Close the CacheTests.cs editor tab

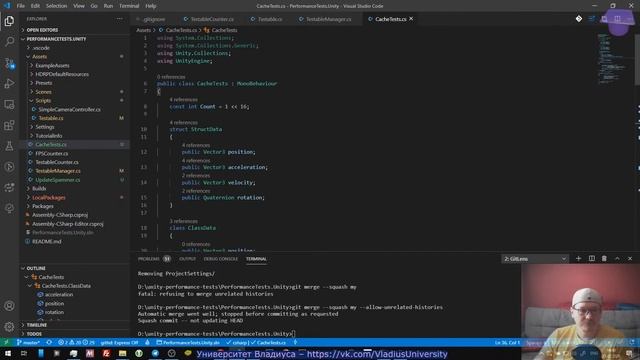pos(411,19)
